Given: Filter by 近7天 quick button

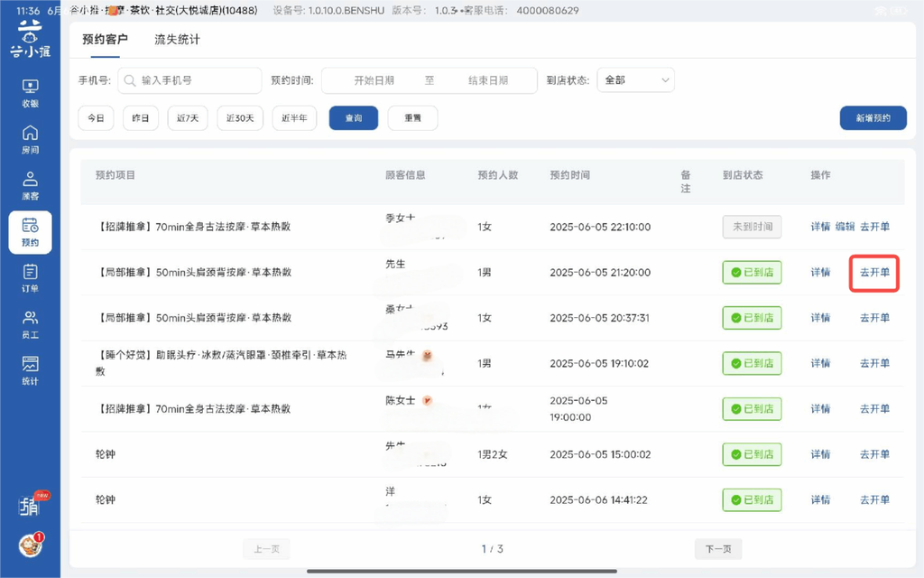Looking at the screenshot, I should click(188, 118).
